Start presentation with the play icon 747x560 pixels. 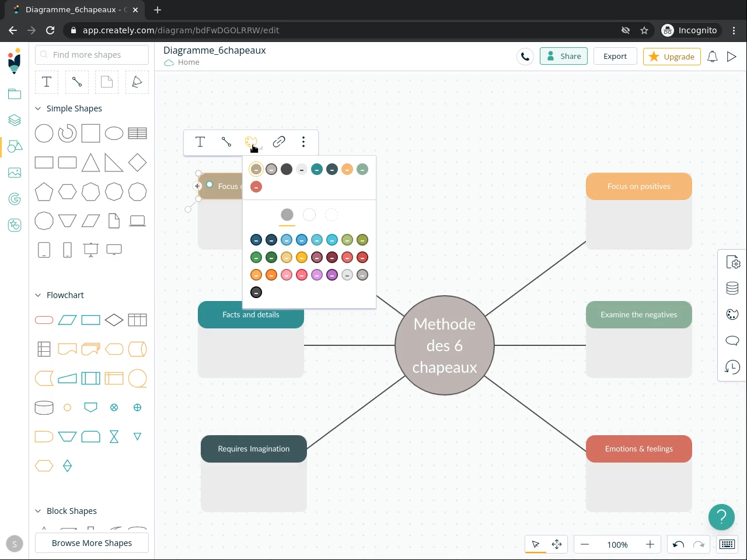coord(732,57)
